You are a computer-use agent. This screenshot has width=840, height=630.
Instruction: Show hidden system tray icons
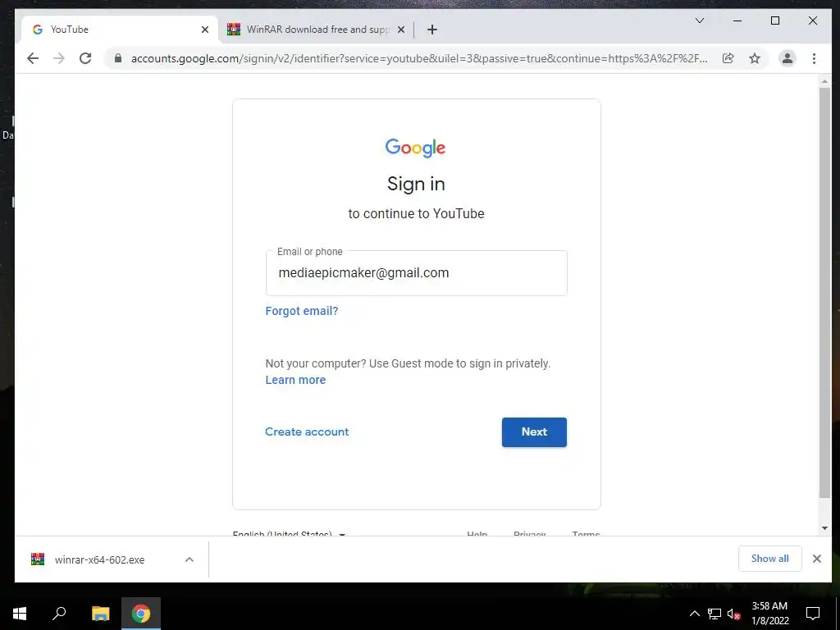pos(694,614)
